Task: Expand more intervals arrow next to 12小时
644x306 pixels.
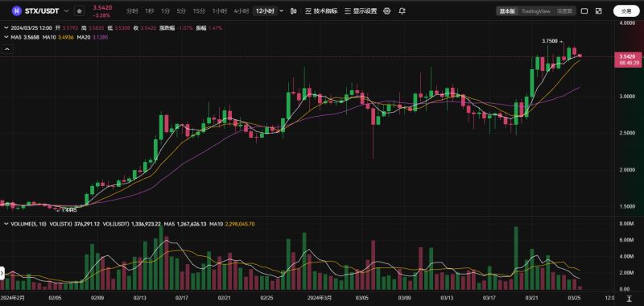Action: (281, 11)
